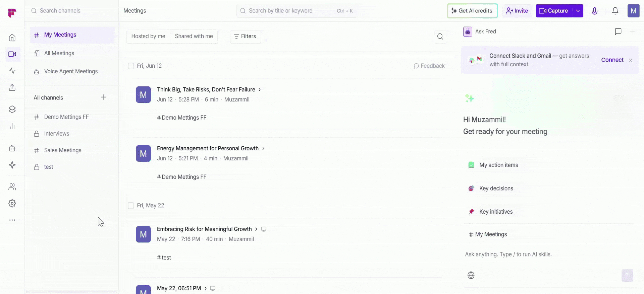Open May 22, 06:51 PM meeting chevron
This screenshot has width=644, height=294.
pos(206,288)
